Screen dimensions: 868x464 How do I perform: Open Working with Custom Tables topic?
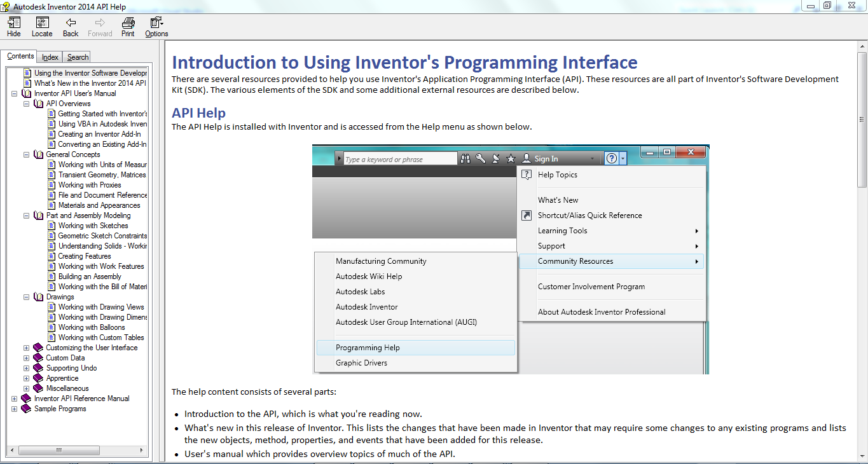click(x=101, y=338)
